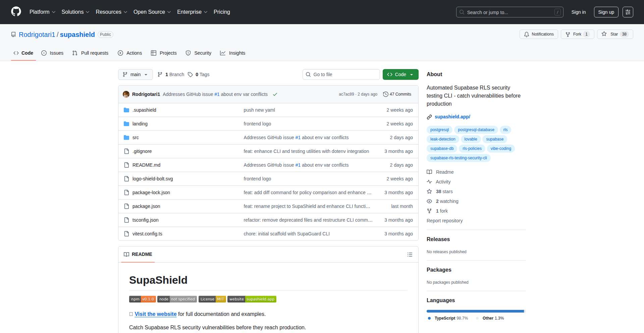Click the .gitignore file icon
This screenshot has height=333, width=644.
click(x=126, y=151)
